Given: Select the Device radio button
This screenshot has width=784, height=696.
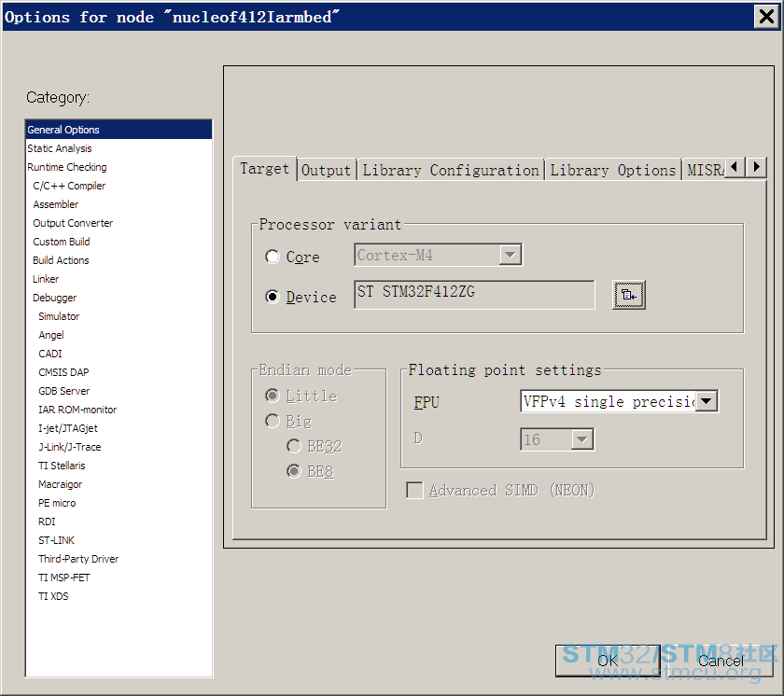Looking at the screenshot, I should [x=273, y=297].
